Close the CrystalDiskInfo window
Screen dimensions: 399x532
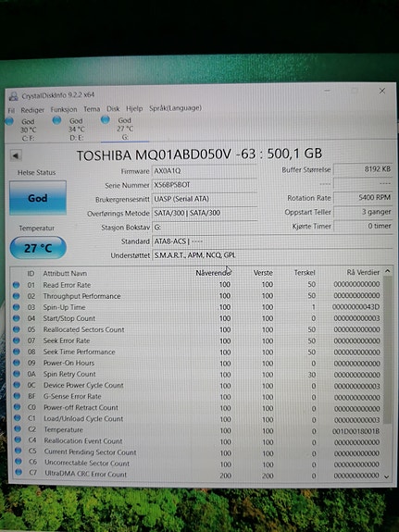382,91
